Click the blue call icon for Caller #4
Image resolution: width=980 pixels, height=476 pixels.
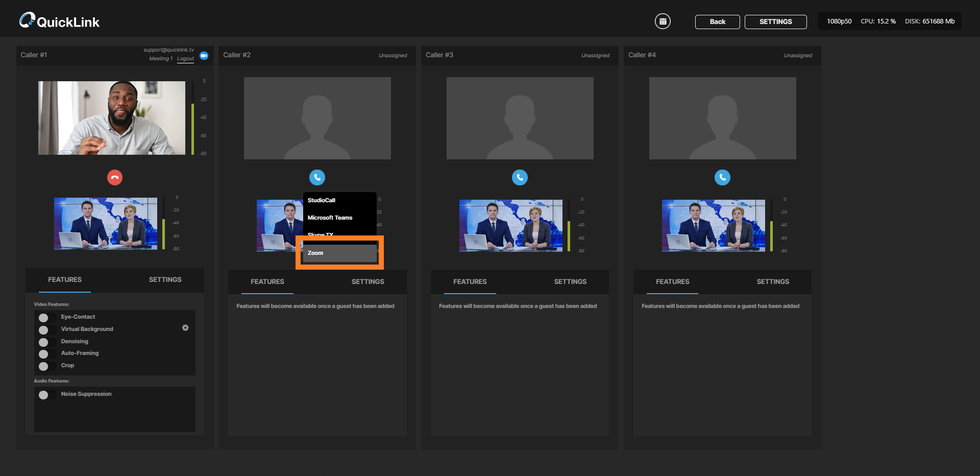point(722,178)
